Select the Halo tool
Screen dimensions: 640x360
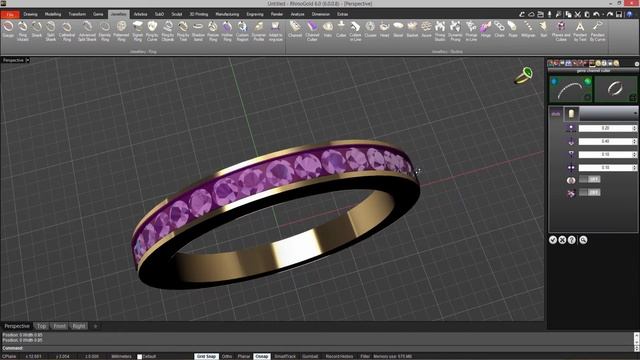point(328,30)
